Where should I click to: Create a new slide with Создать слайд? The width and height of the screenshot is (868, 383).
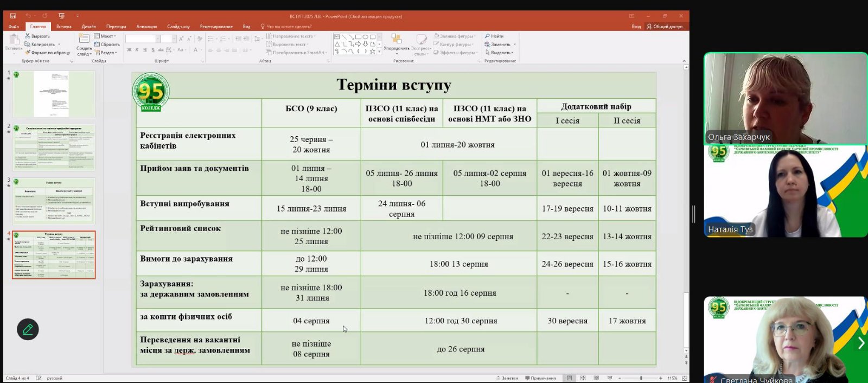point(84,44)
